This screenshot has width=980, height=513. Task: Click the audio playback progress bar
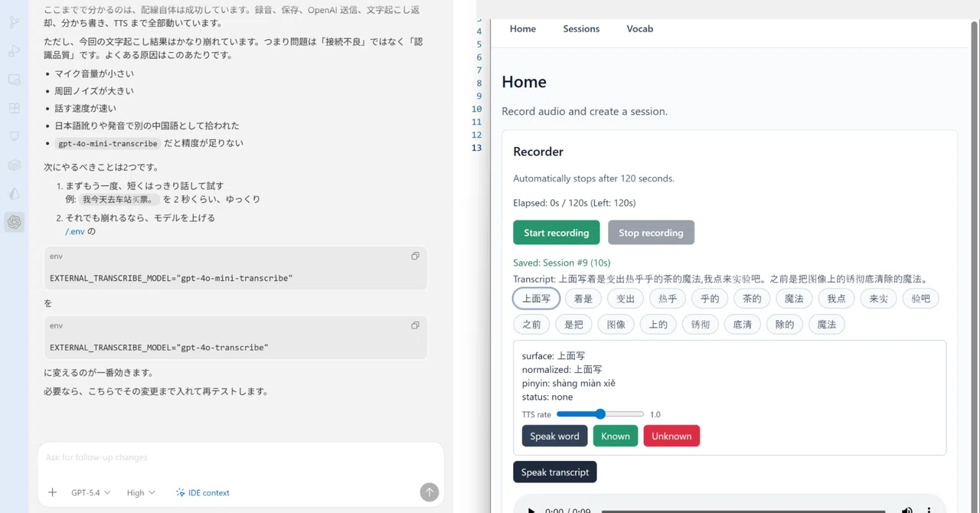[x=743, y=511]
